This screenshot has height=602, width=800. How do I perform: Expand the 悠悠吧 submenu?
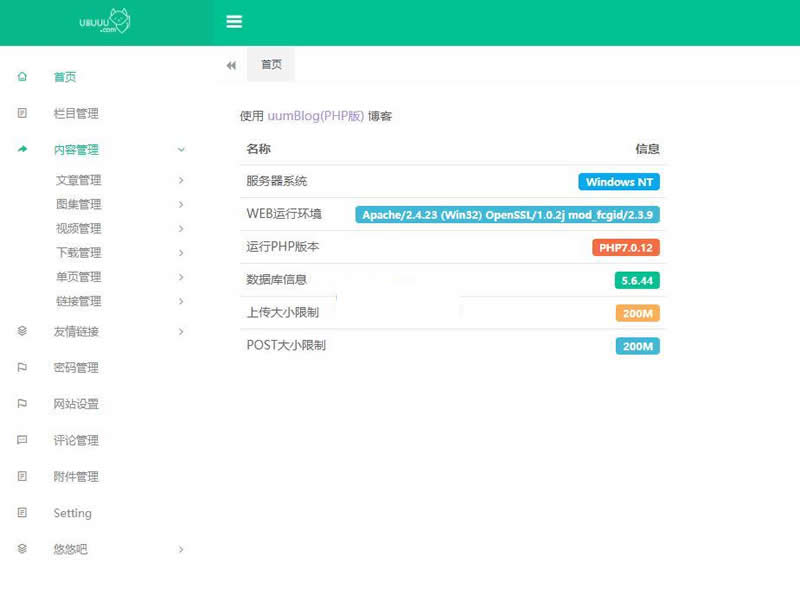pos(181,549)
